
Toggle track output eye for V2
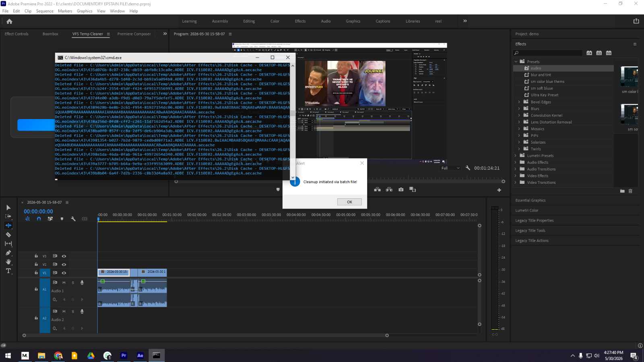point(64,265)
